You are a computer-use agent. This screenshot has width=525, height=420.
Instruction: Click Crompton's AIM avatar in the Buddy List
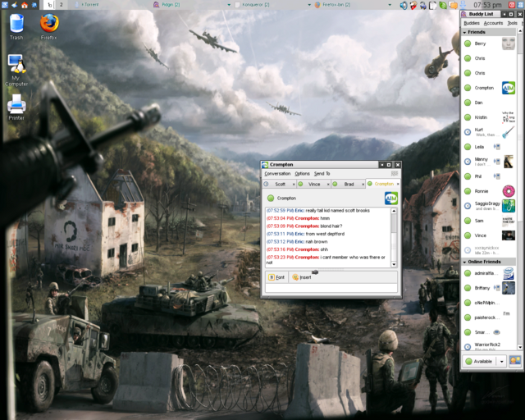509,88
